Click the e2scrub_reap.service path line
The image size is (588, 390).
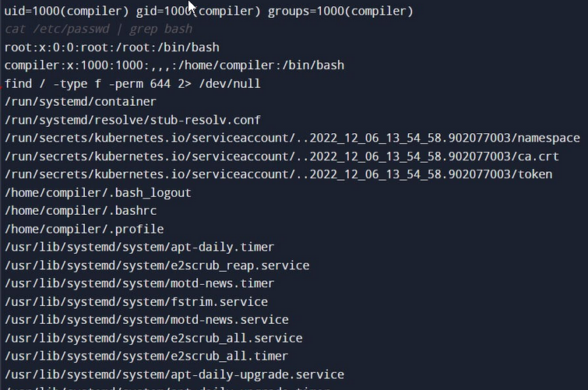point(157,265)
